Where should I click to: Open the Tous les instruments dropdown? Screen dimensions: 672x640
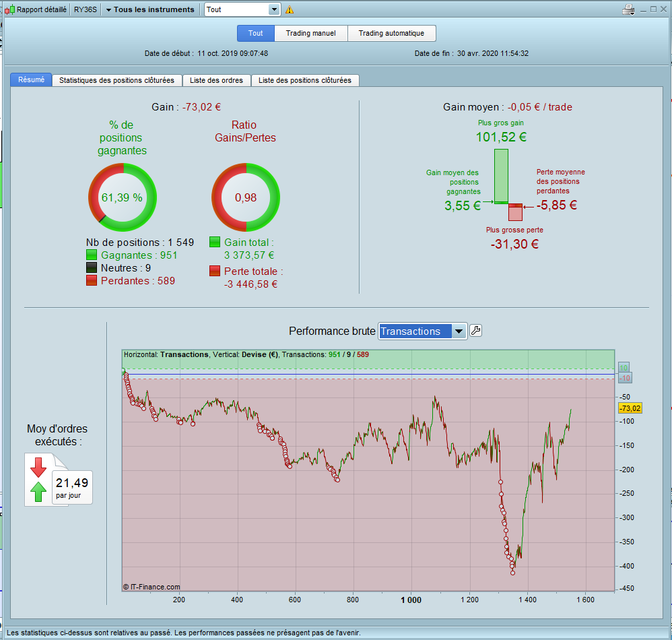click(150, 9)
